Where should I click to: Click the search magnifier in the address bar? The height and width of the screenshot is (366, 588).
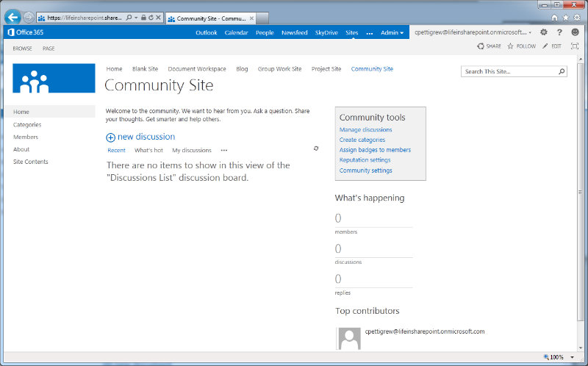[129, 18]
